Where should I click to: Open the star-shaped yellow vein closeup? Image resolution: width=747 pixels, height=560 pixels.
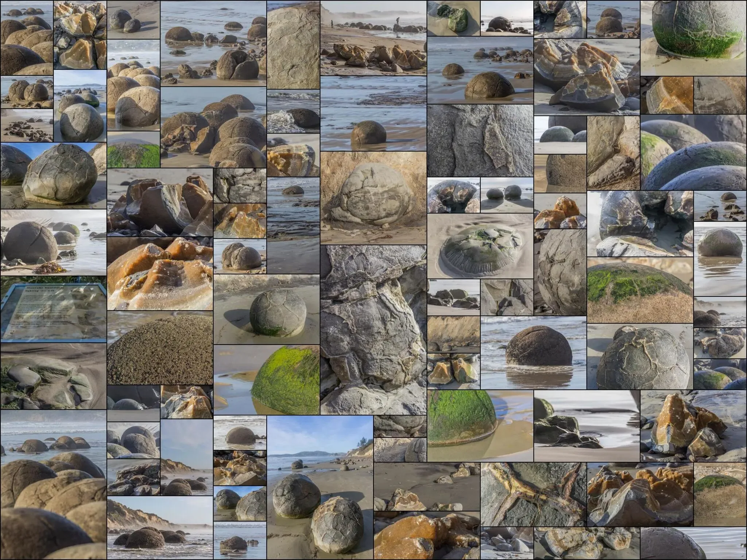tap(533, 494)
